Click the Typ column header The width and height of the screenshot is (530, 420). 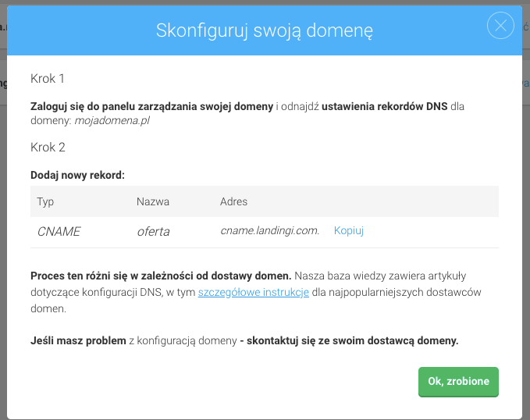(x=45, y=202)
